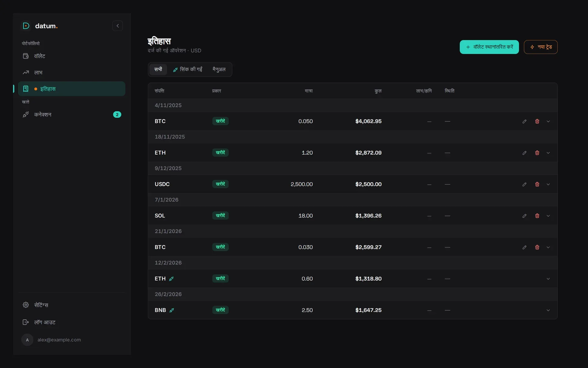Screen dimensions: 588x368
Task: Delete the SOL 18.00 transaction
Action: [537, 216]
